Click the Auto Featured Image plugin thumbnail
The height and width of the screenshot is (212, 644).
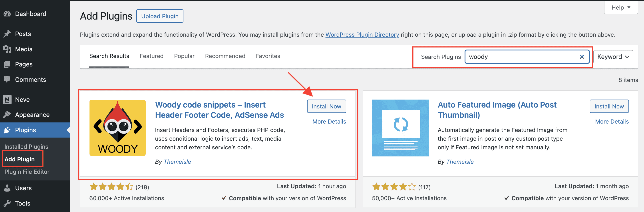[400, 128]
